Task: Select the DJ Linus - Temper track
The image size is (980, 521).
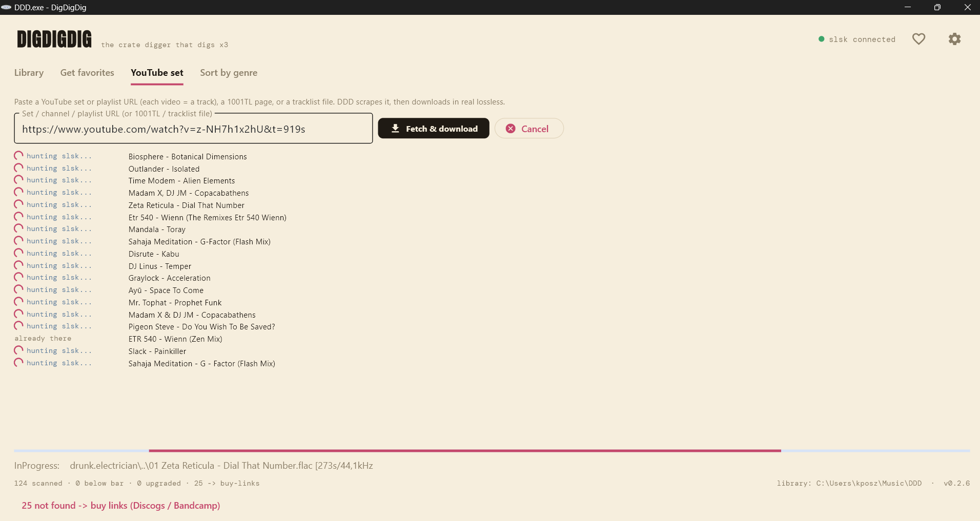Action: pyautogui.click(x=160, y=266)
